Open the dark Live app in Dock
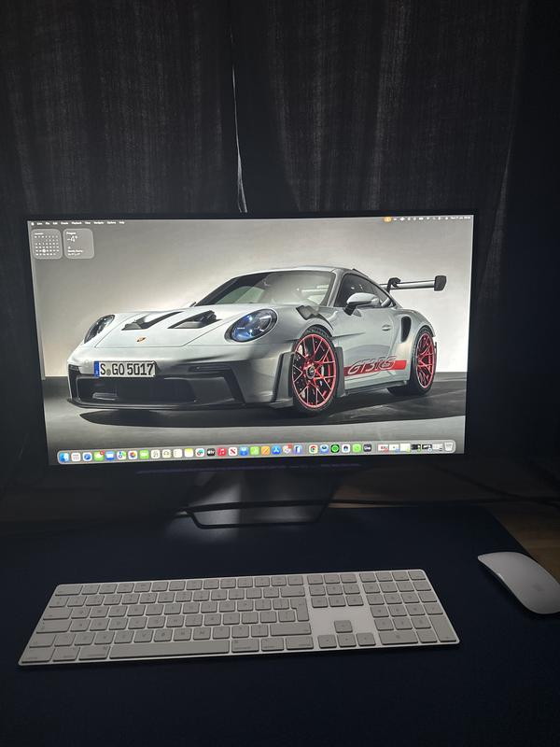Image resolution: width=560 pixels, height=747 pixels. click(x=367, y=448)
